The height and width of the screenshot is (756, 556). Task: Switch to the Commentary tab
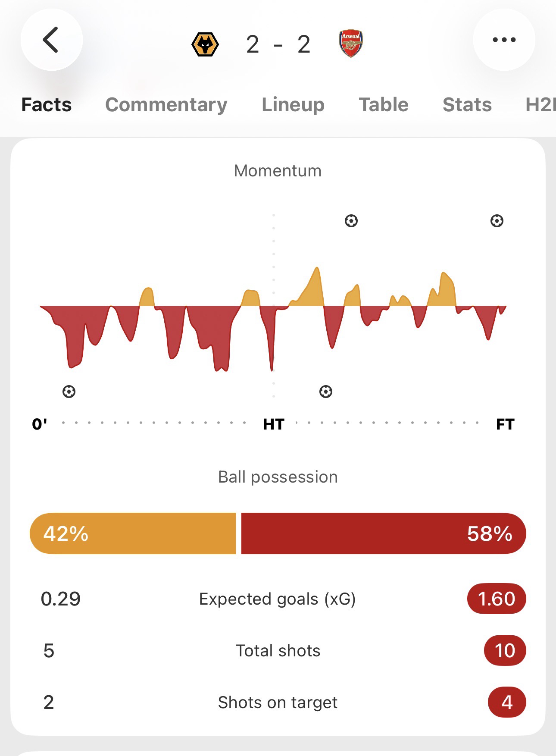coord(166,105)
